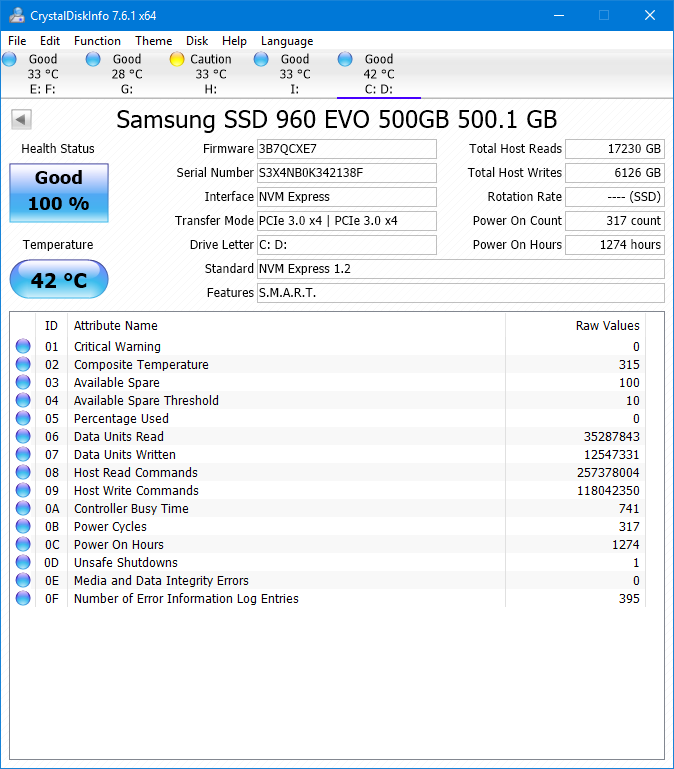This screenshot has height=769, width=674.
Task: Click status orb for Media and Data Integrity Errors
Action: 23,580
